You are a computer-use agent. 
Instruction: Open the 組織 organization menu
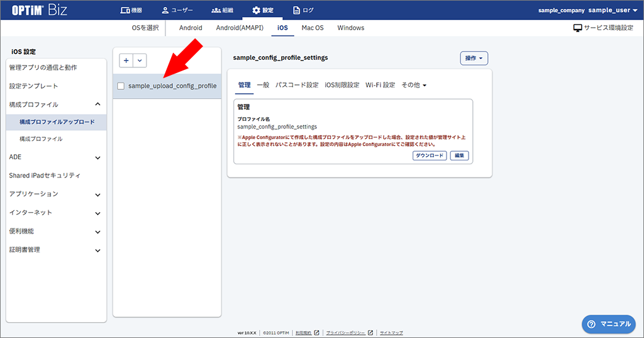[x=222, y=10]
